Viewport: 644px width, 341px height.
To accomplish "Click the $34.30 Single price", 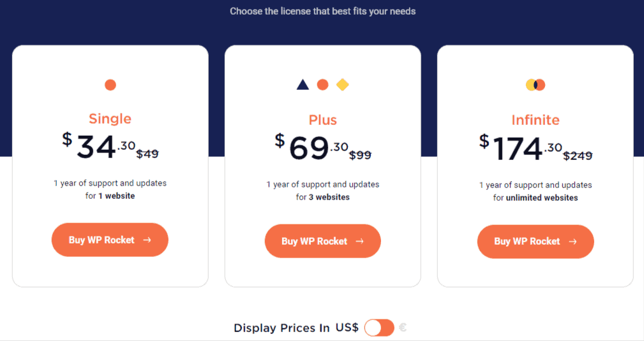I will (x=97, y=147).
